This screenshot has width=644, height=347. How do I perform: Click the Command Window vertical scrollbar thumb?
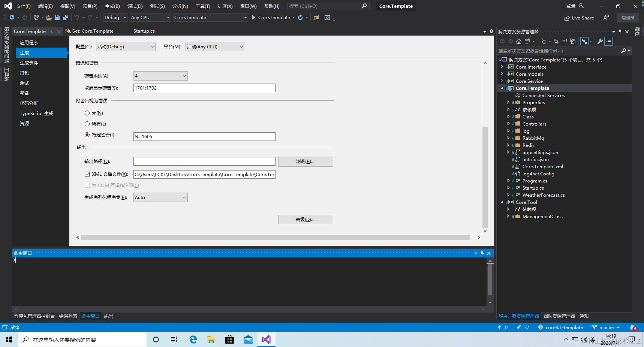click(490, 280)
